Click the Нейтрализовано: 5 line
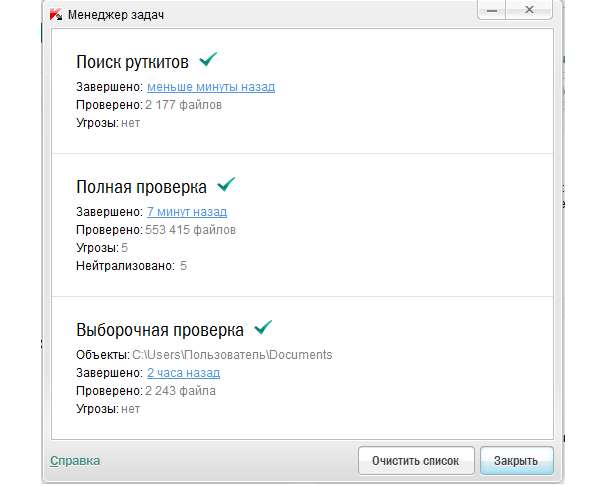Viewport: 604px width, 487px height. click(131, 266)
